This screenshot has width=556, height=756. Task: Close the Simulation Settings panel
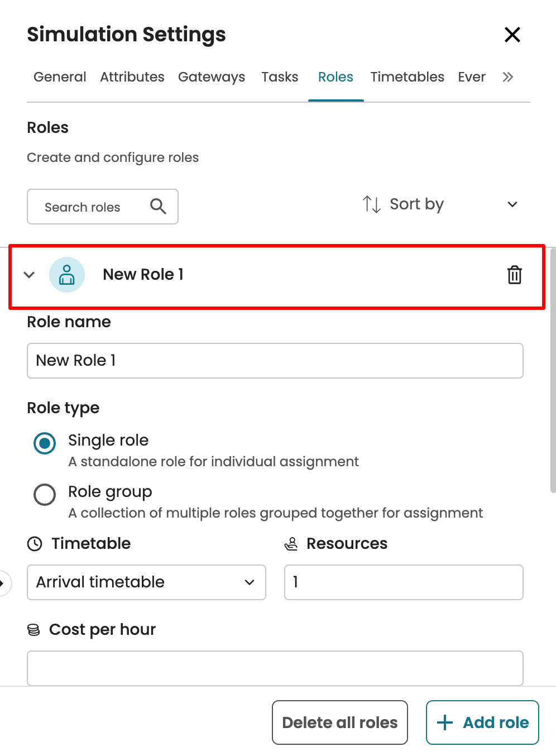[x=512, y=35]
